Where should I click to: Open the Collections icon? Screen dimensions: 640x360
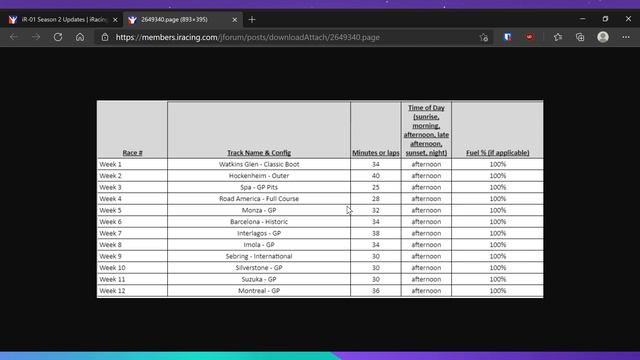[x=580, y=37]
